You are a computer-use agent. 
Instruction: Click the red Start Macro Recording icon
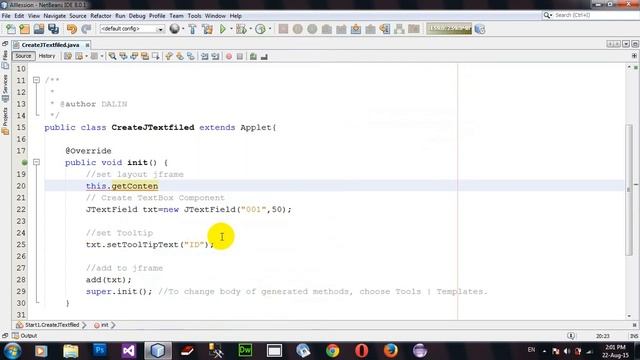(x=229, y=56)
